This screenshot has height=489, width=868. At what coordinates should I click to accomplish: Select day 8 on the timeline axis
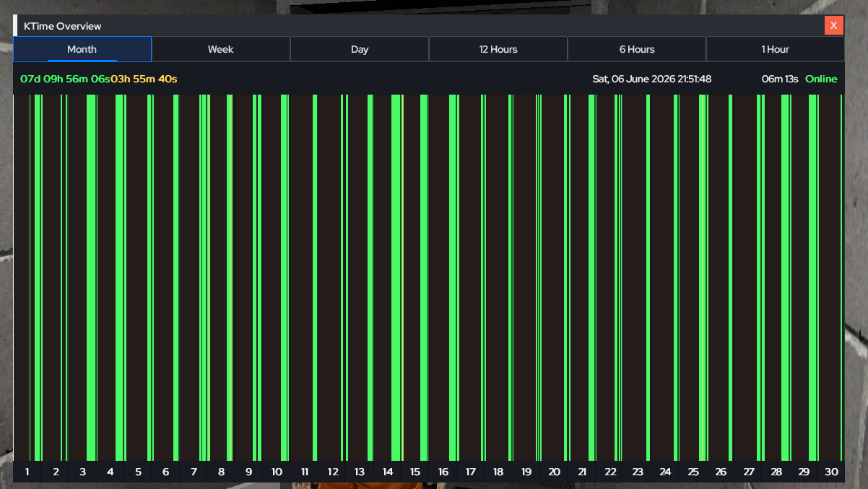(221, 472)
